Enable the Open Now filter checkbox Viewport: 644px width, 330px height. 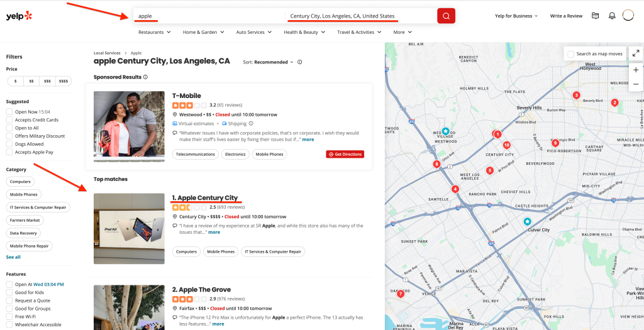[x=9, y=112]
